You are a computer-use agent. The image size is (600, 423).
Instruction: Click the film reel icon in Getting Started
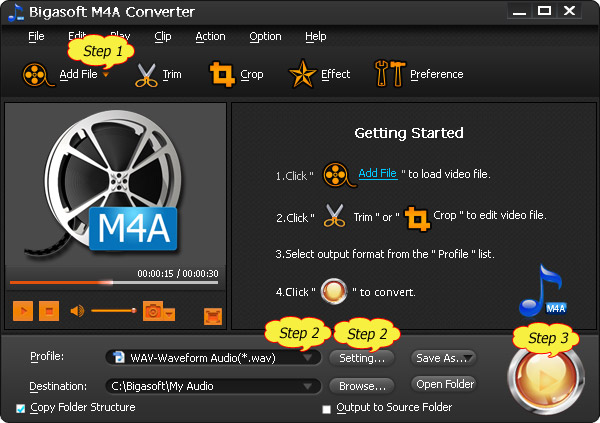pos(339,175)
